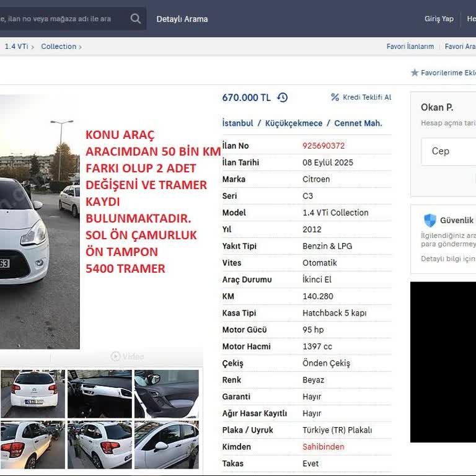
Task: Open the rear three-quarter view thumbnail
Action: 100,445
